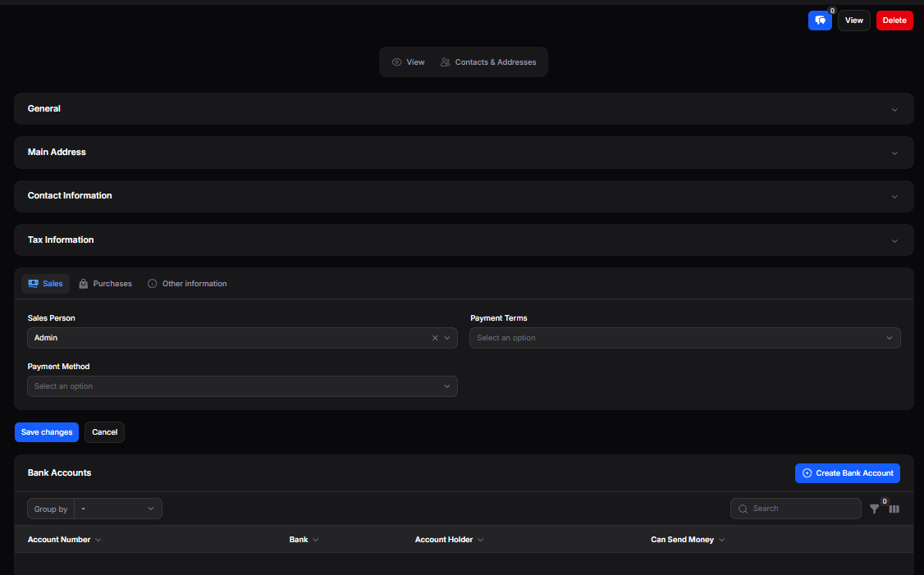Viewport: 924px width, 575px height.
Task: Click the Cancel button
Action: (x=104, y=432)
